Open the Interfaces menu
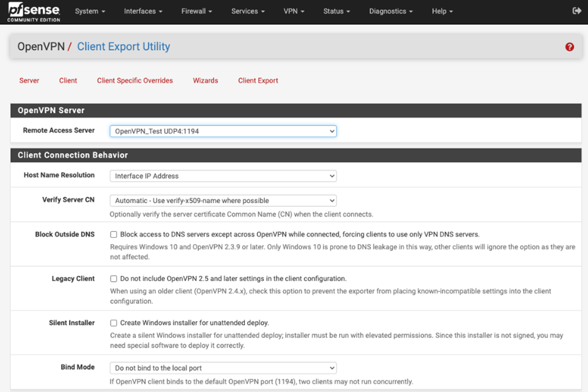The height and width of the screenshot is (392, 588). tap(143, 11)
